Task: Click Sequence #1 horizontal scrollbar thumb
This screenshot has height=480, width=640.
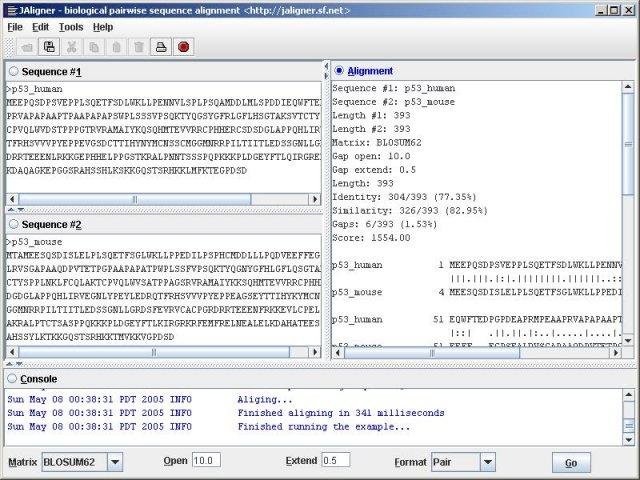Action: [x=135, y=199]
